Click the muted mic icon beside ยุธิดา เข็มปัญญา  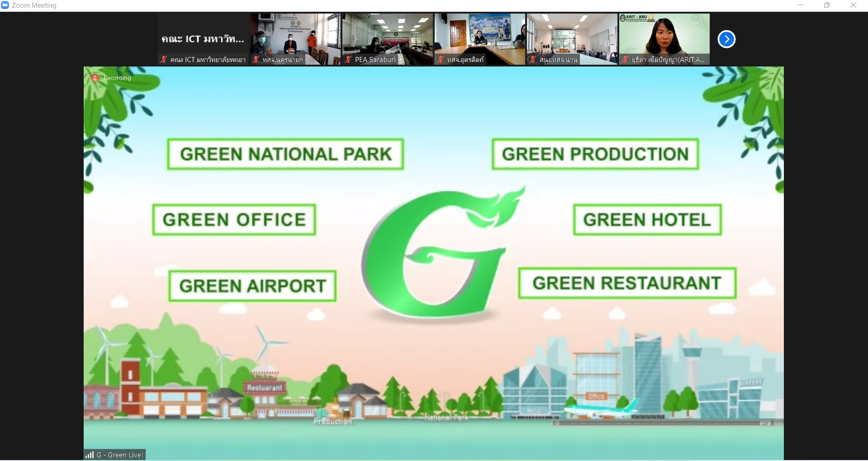tap(625, 60)
